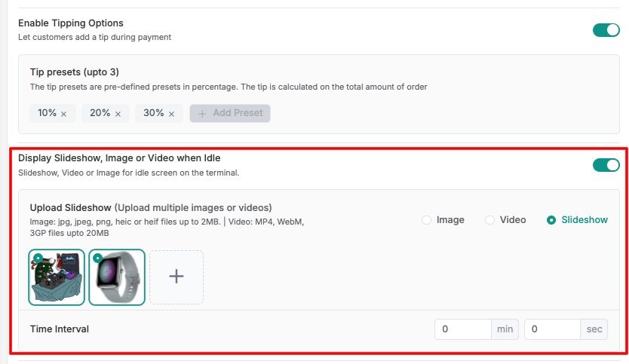Click the 20% preset chip label
This screenshot has width=629, height=364.
(x=100, y=113)
